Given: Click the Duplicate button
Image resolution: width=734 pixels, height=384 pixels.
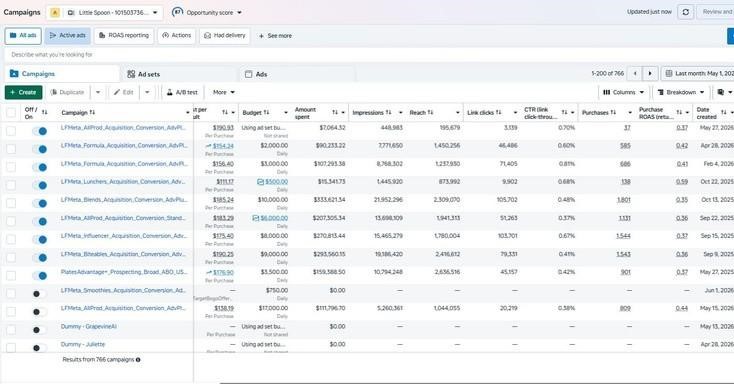Looking at the screenshot, I should click(x=67, y=92).
